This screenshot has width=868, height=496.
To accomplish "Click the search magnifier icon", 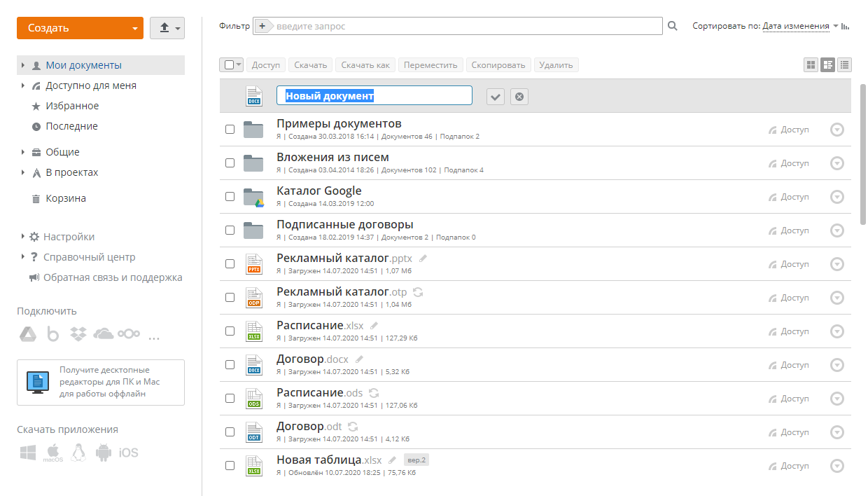I will [x=673, y=26].
